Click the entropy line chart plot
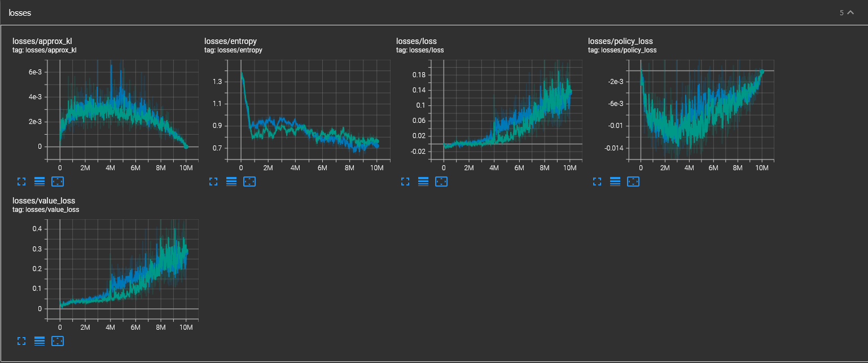The image size is (868, 363). tap(310, 109)
